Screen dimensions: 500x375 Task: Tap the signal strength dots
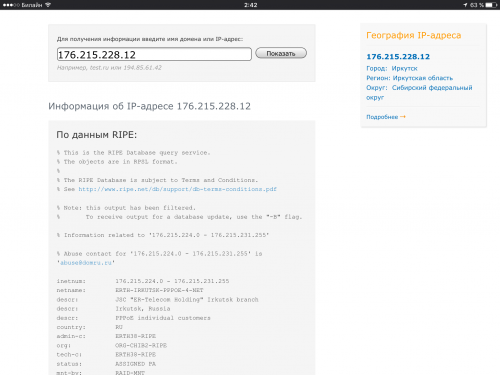click(x=11, y=5)
